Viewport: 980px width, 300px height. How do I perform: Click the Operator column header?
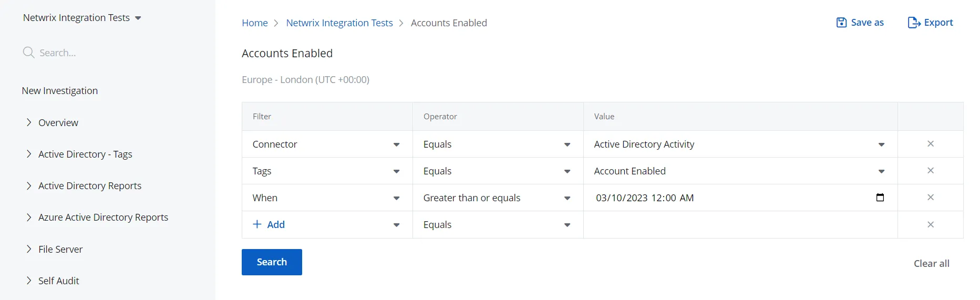pos(440,117)
